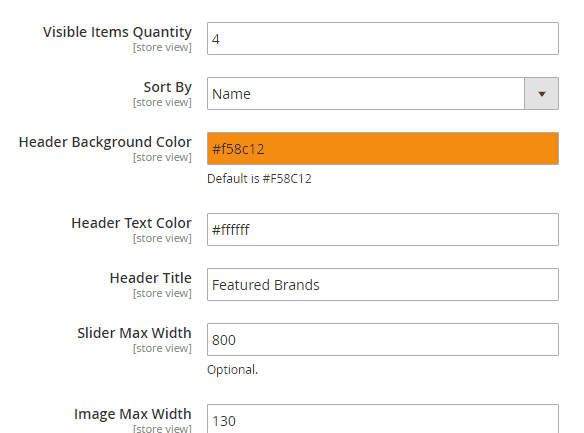Click the Slider Max Width label

(x=134, y=333)
